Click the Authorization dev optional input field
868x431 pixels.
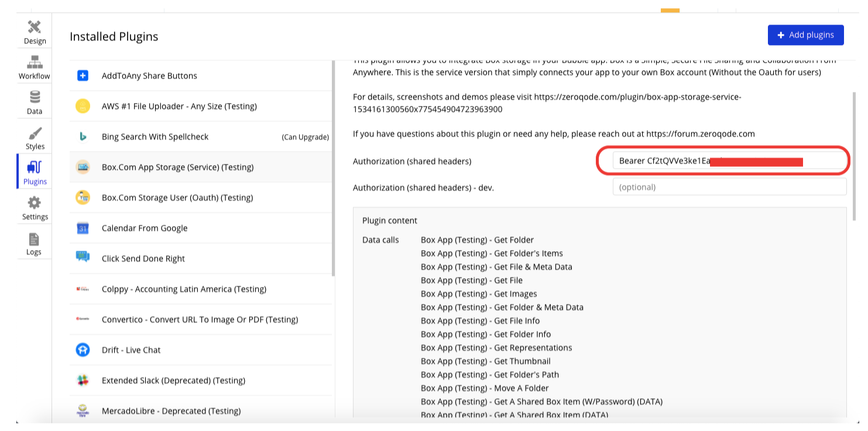click(x=729, y=187)
